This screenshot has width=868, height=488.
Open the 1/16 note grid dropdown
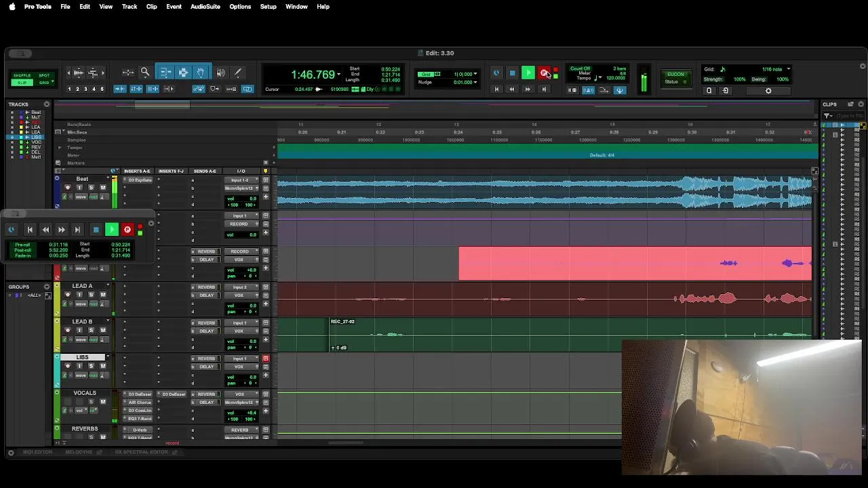click(788, 69)
